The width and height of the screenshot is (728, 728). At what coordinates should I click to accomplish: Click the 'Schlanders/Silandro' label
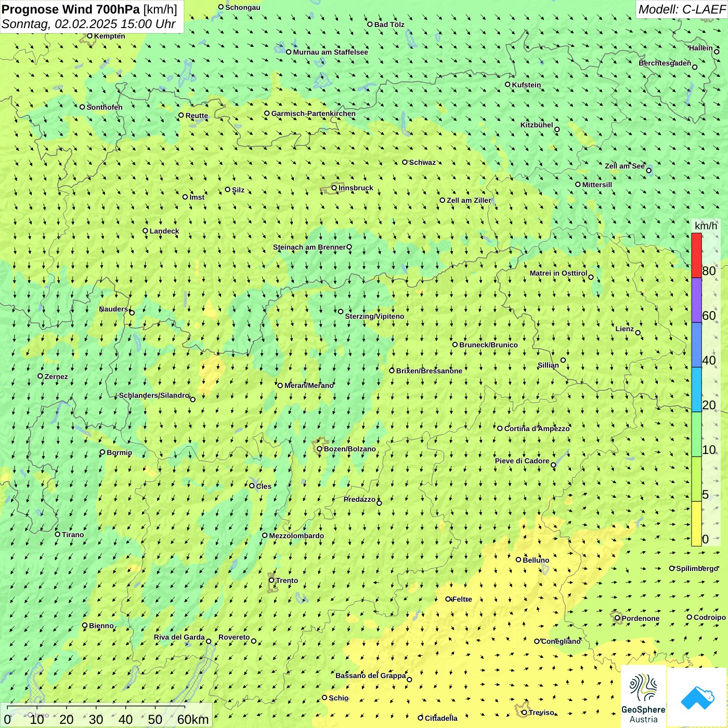154,395
